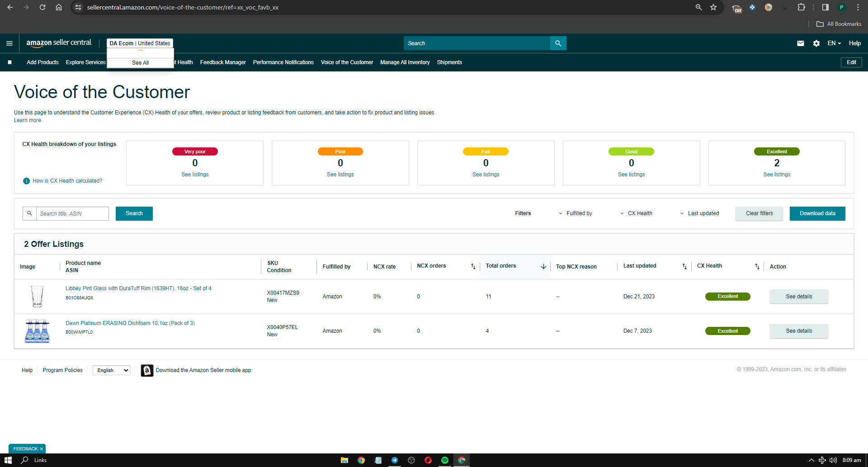See listings under Poor
Screen dimensions: 868x467
[x=340, y=175]
